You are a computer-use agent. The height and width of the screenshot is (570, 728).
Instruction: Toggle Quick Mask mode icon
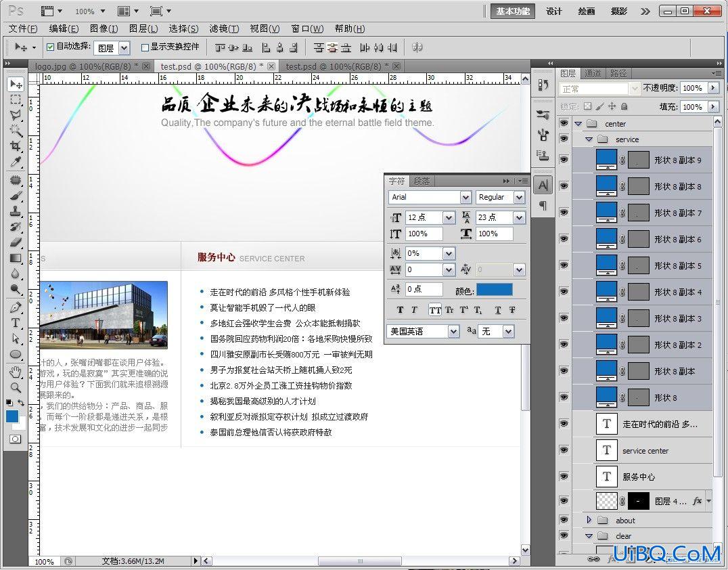coord(15,439)
